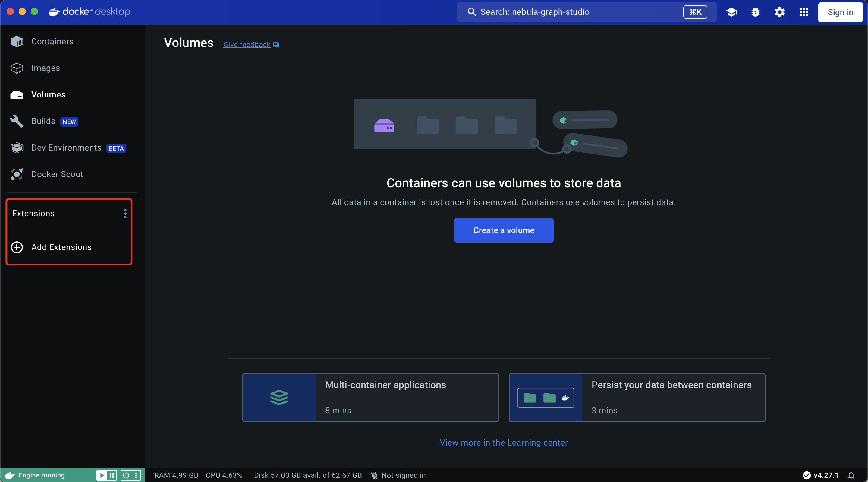Viewport: 868px width, 482px height.
Task: Open the Learning center graduation cap icon
Action: 731,12
